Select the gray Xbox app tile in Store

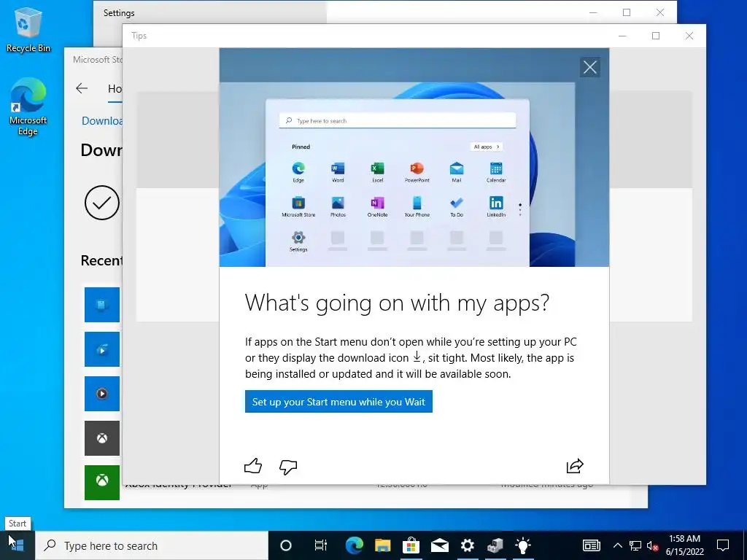[102, 438]
